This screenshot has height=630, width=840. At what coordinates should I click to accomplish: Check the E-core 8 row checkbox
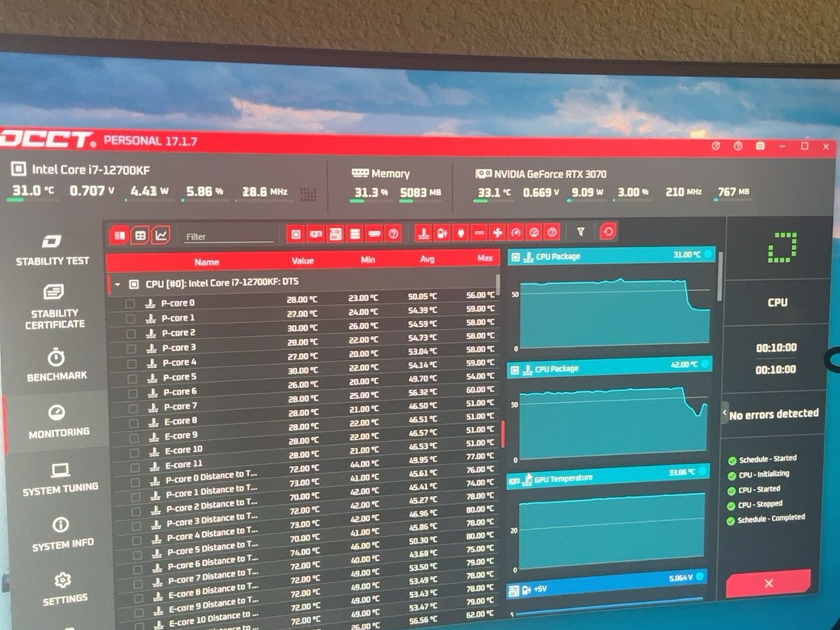(x=133, y=423)
